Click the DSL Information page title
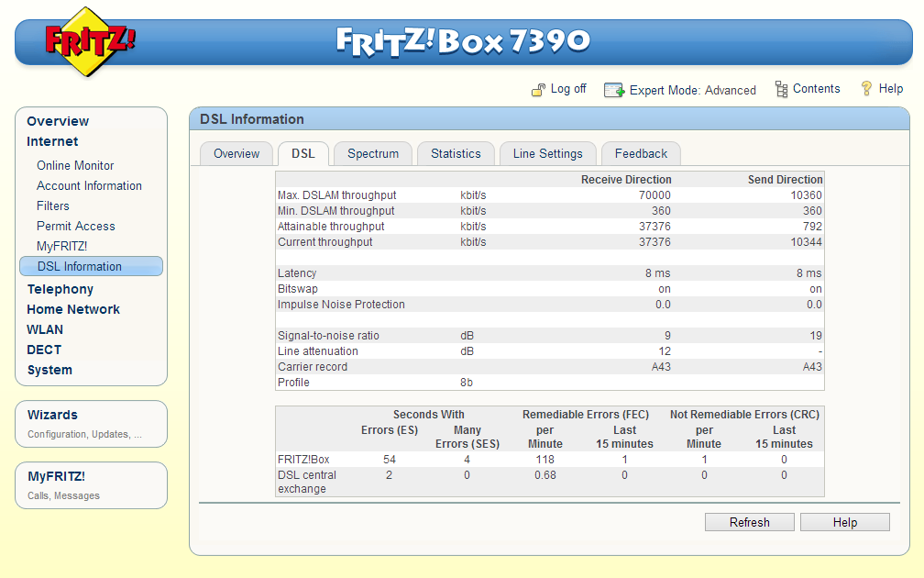924x578 pixels. (252, 119)
